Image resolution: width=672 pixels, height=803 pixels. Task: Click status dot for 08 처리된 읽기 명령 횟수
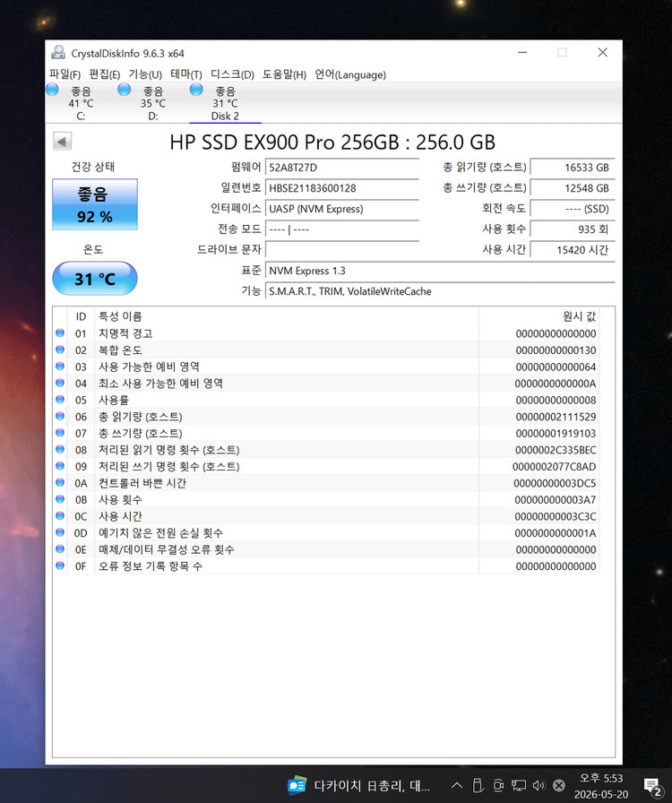click(60, 450)
